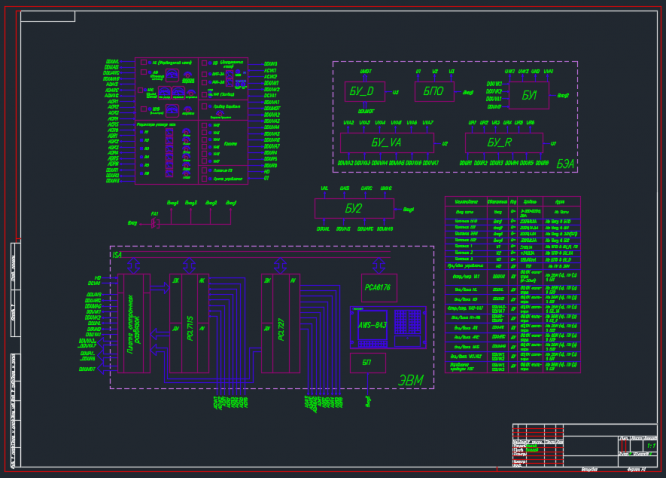The width and height of the screenshot is (666, 478).
Task: Select the БУ_R block
Action: click(x=503, y=142)
